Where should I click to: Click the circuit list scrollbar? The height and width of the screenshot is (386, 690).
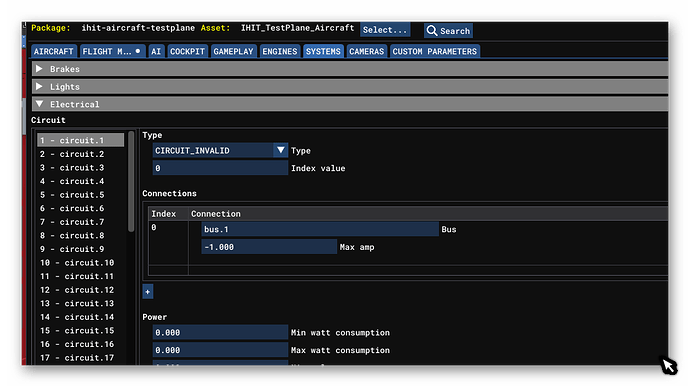pos(131,181)
